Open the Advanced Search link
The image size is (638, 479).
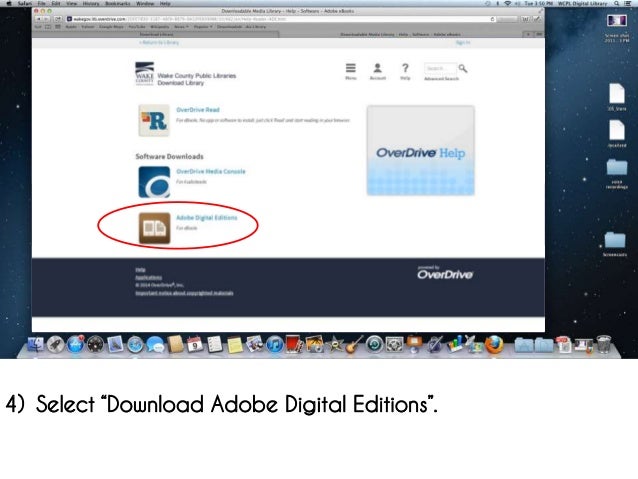coord(441,79)
